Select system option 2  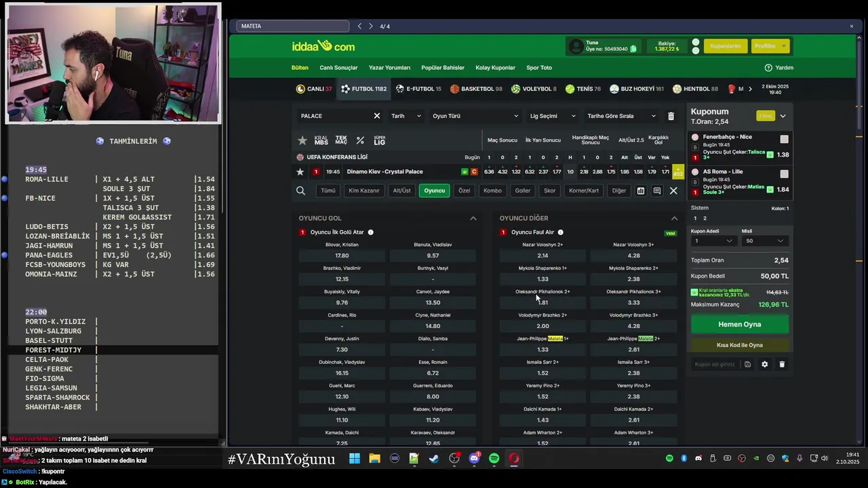click(705, 218)
